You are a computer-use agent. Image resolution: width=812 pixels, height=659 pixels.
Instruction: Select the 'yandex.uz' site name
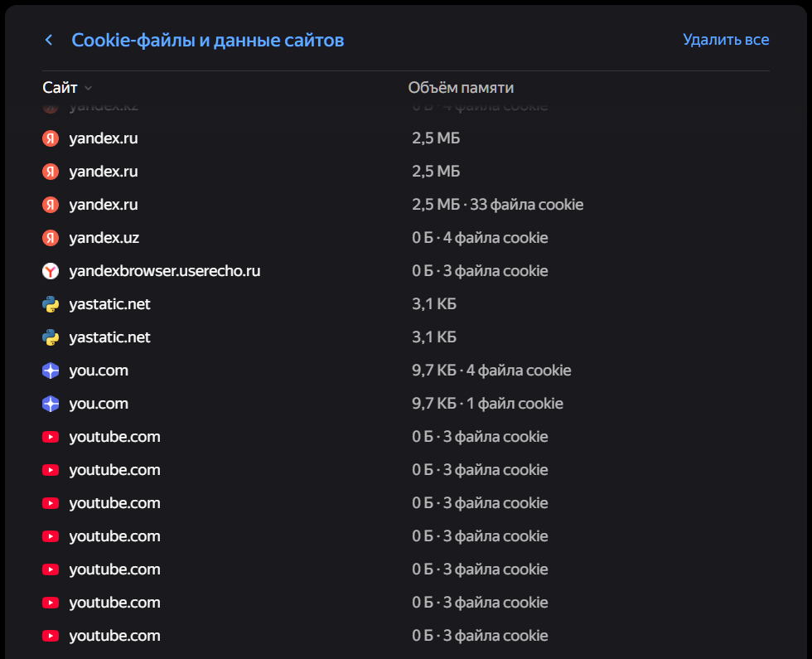pos(104,238)
